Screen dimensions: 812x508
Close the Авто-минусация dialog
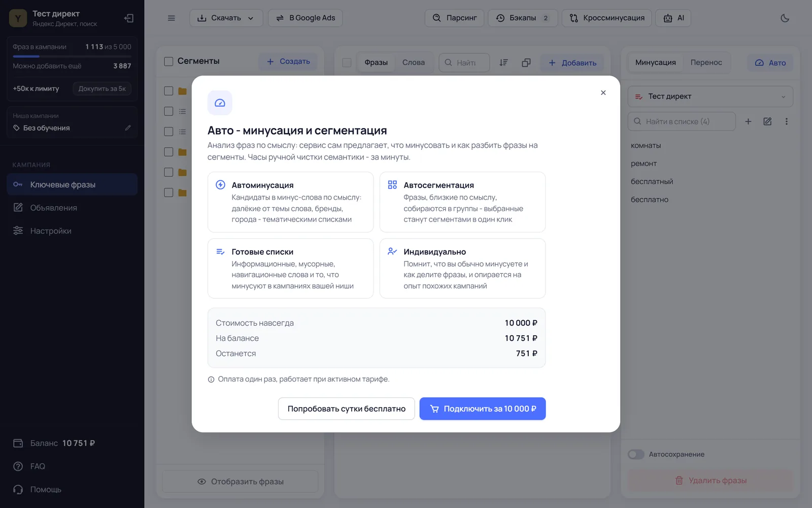(603, 92)
